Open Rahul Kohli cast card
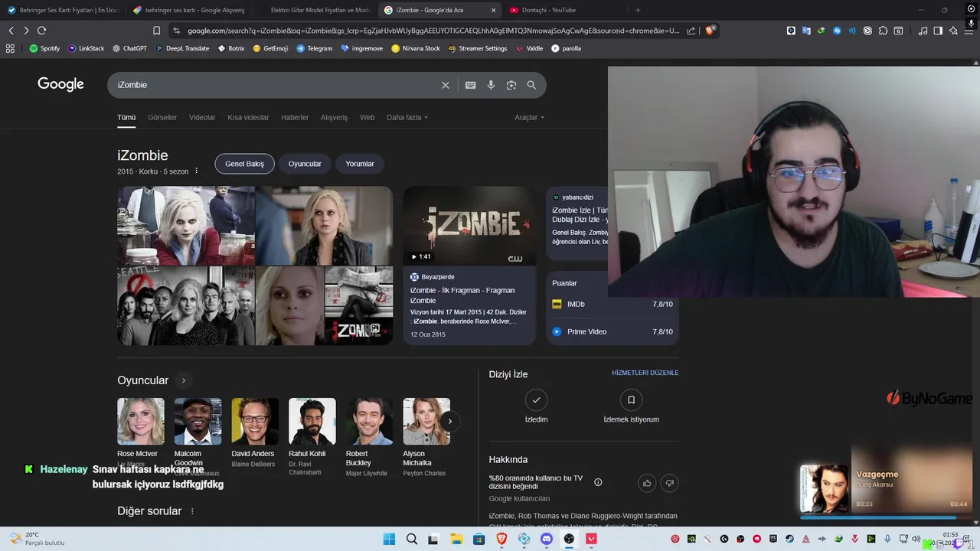The width and height of the screenshot is (980, 551). (312, 436)
